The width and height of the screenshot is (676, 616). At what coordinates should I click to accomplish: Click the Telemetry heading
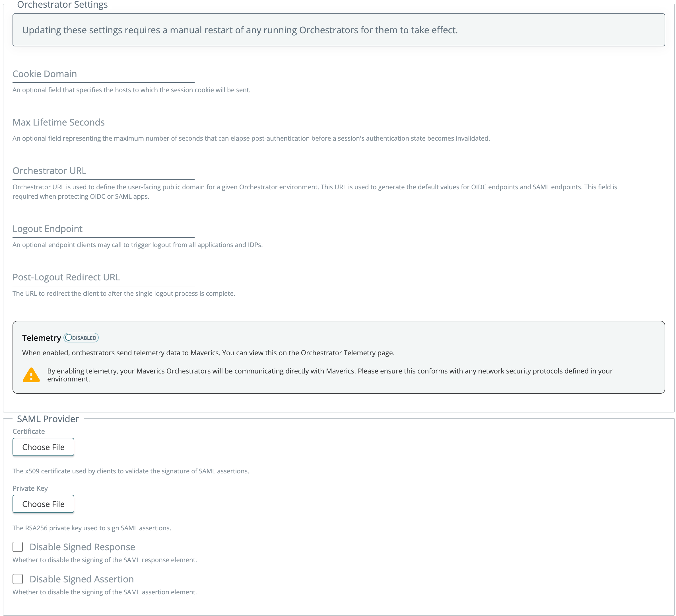42,338
